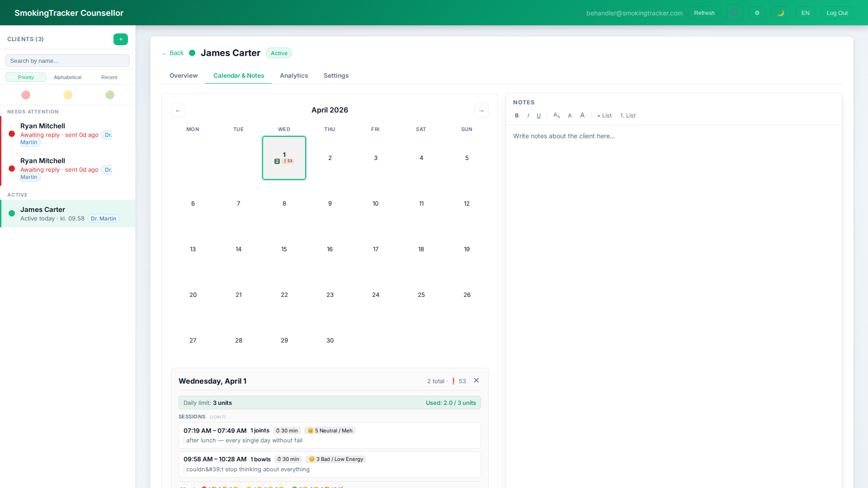This screenshot has height=488, width=868.
Task: Select the green priority filter dot
Action: coord(109,95)
